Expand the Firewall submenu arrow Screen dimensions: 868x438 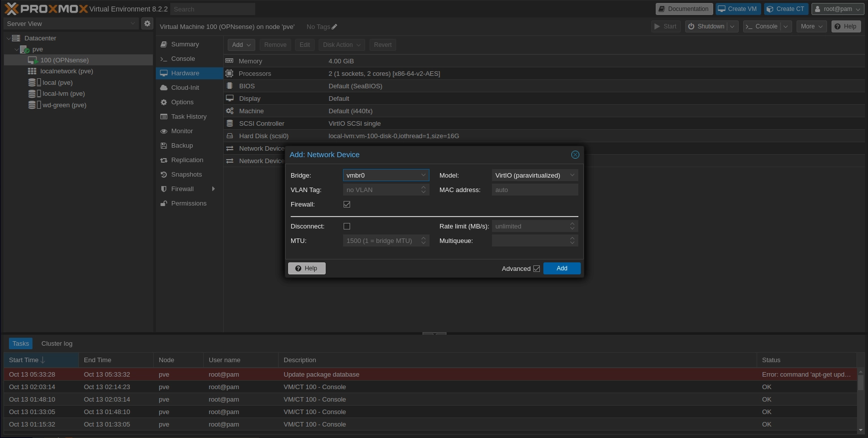[x=213, y=189]
